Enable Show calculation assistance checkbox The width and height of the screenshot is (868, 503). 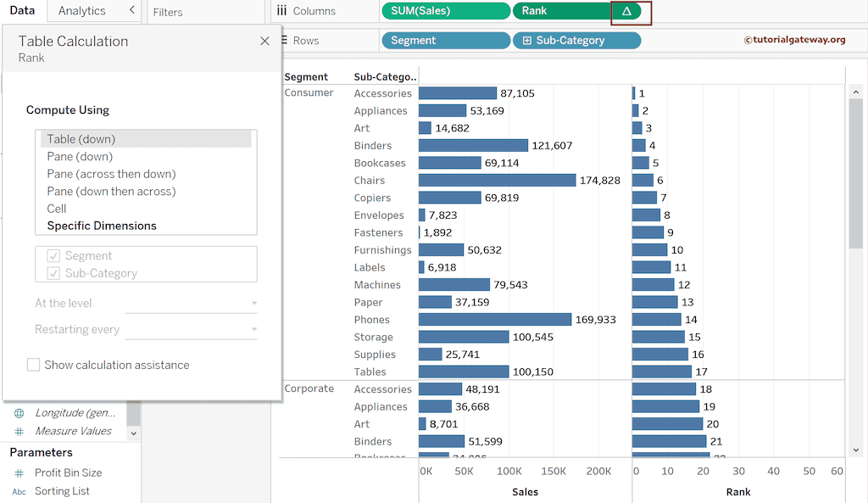tap(34, 365)
